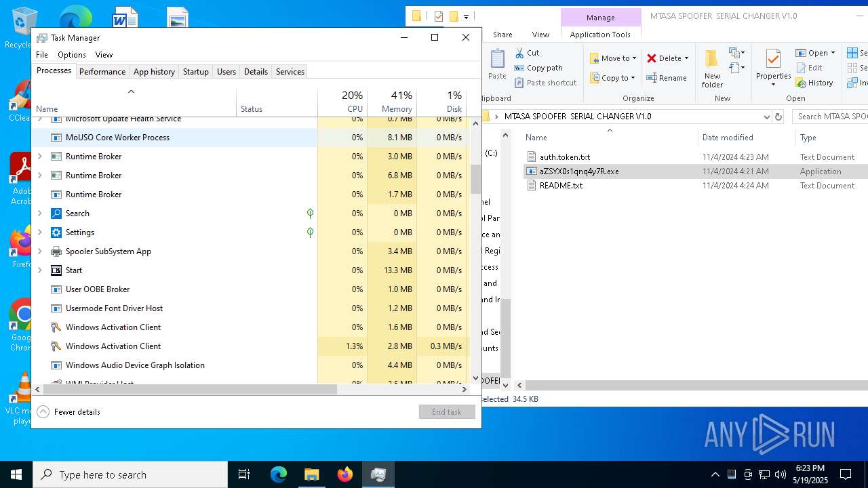Expand Start process row
Viewport: 868px width, 488px height.
tap(39, 270)
